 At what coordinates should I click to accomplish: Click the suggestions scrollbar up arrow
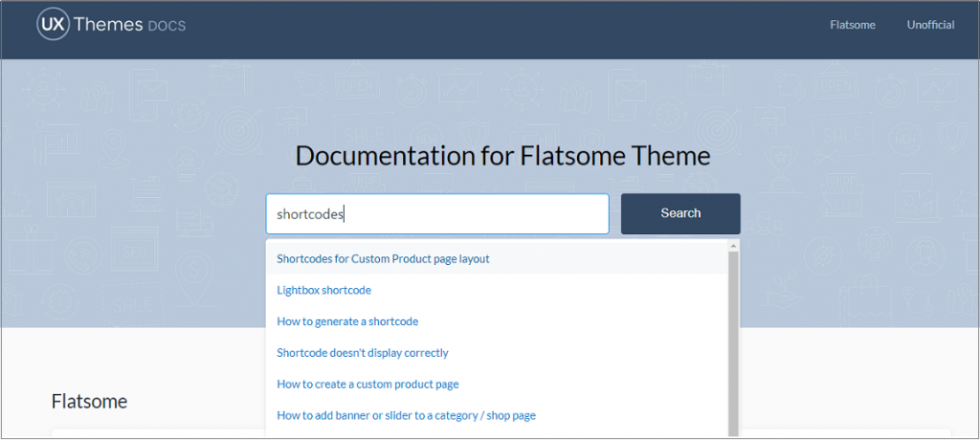click(734, 246)
